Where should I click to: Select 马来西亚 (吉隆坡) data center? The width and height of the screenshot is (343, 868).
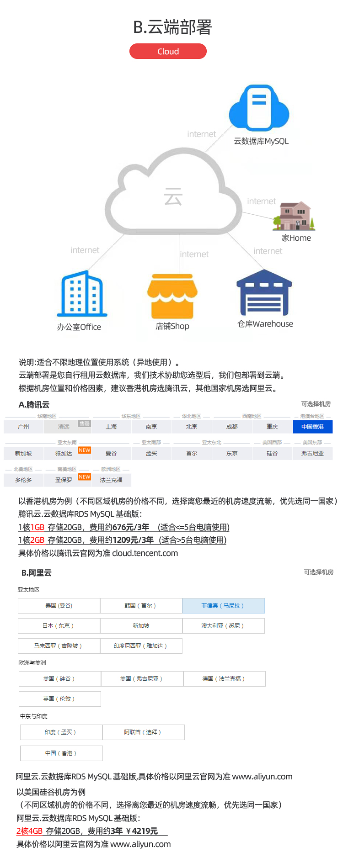[59, 646]
